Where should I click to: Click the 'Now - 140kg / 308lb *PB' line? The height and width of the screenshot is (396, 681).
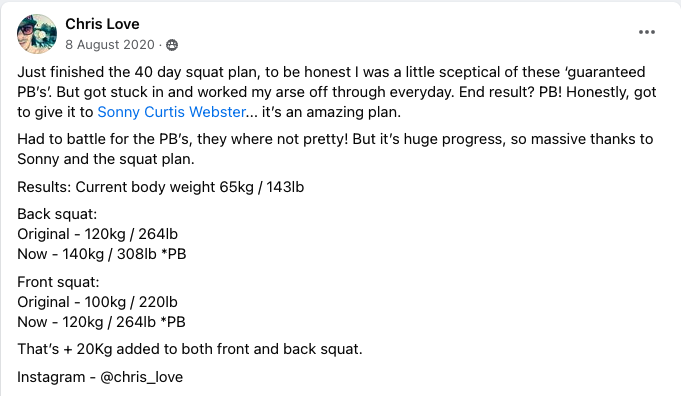(102, 254)
